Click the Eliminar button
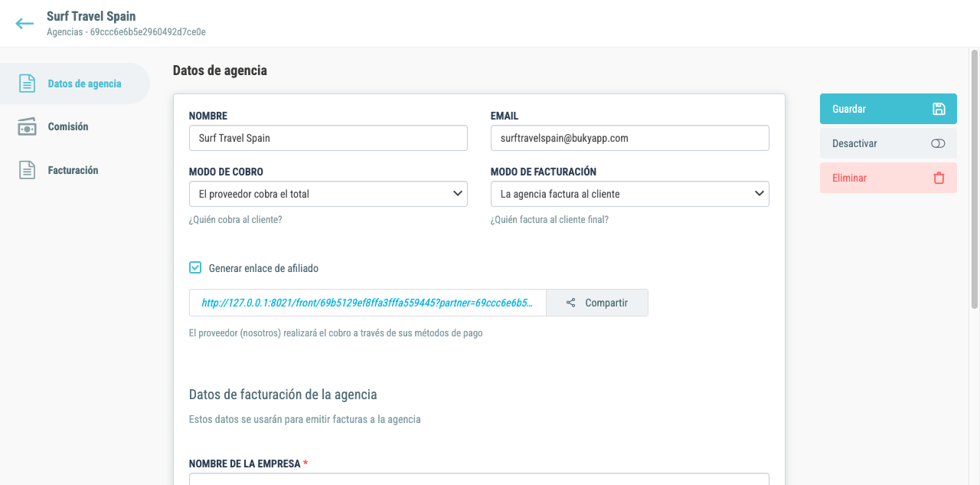The width and height of the screenshot is (980, 485). [888, 178]
